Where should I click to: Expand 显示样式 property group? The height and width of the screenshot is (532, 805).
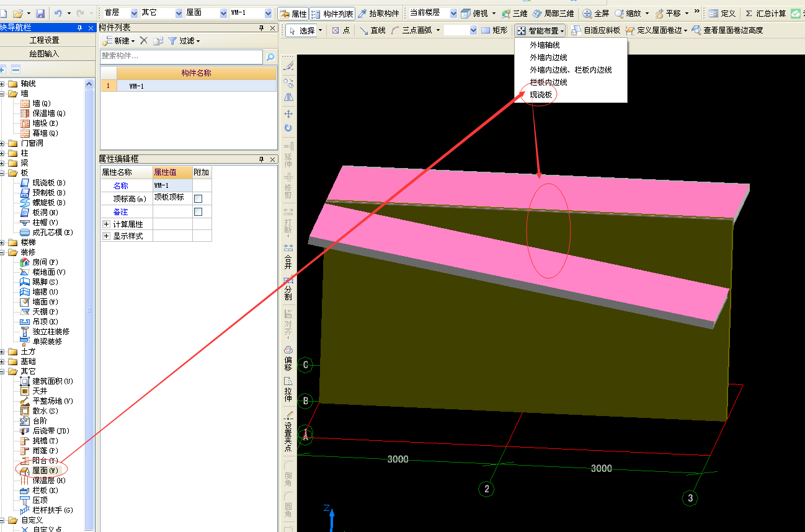tap(107, 236)
